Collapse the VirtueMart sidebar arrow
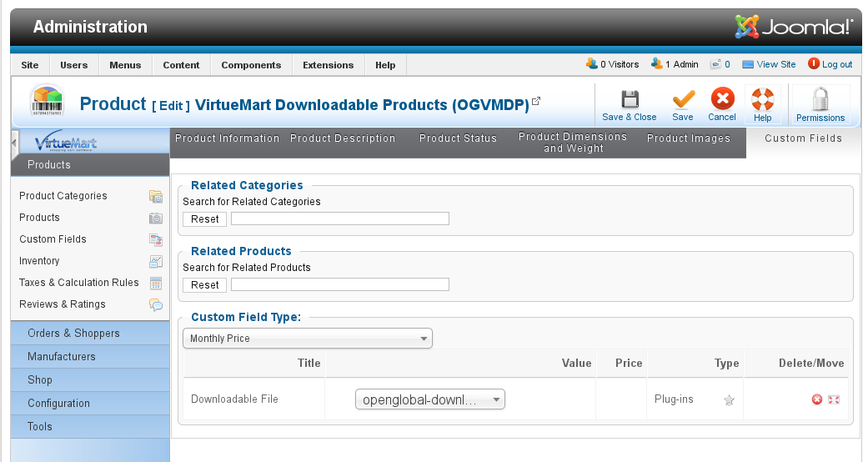The height and width of the screenshot is (462, 868). 14,143
